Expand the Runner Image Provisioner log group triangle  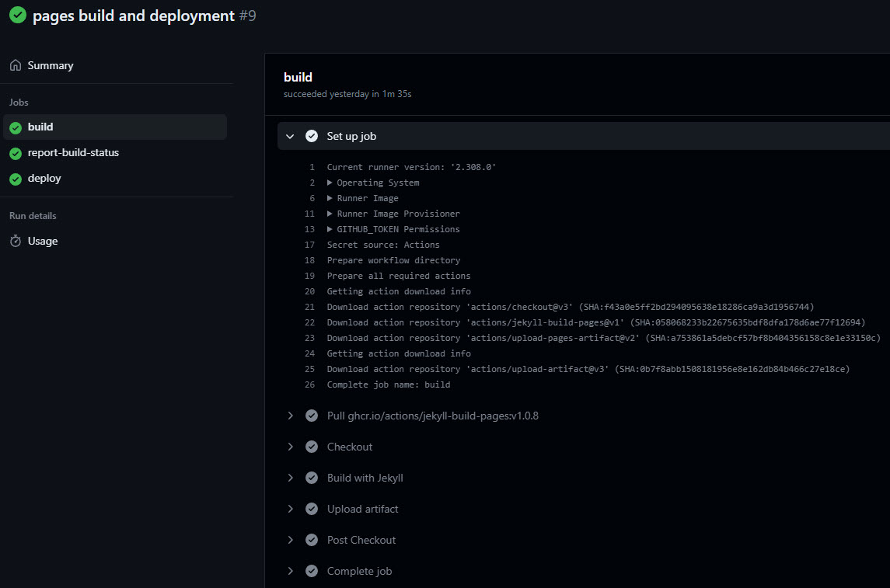click(330, 214)
